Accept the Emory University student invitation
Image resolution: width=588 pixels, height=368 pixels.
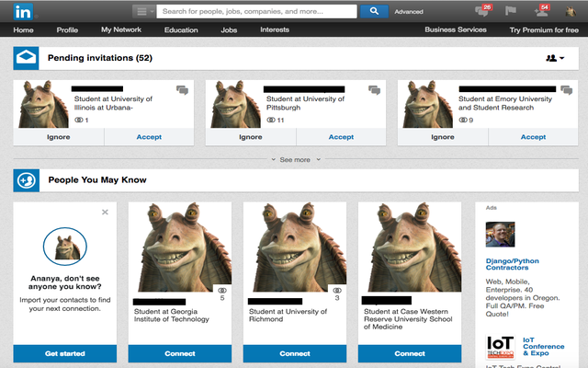click(533, 137)
